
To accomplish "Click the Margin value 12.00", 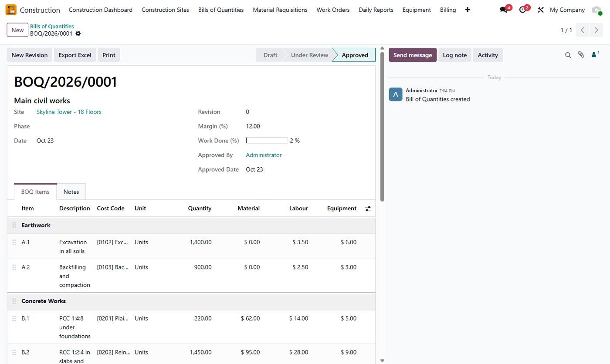I will pos(253,126).
